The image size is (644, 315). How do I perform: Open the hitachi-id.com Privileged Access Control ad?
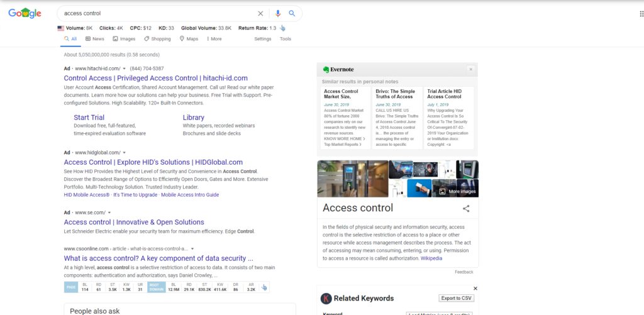(x=156, y=78)
